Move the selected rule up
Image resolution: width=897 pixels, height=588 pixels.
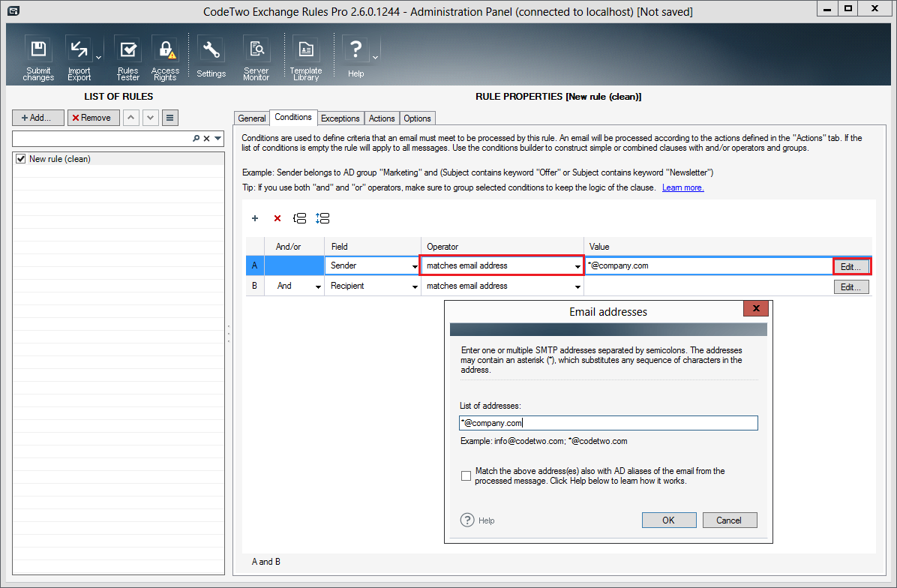click(131, 118)
